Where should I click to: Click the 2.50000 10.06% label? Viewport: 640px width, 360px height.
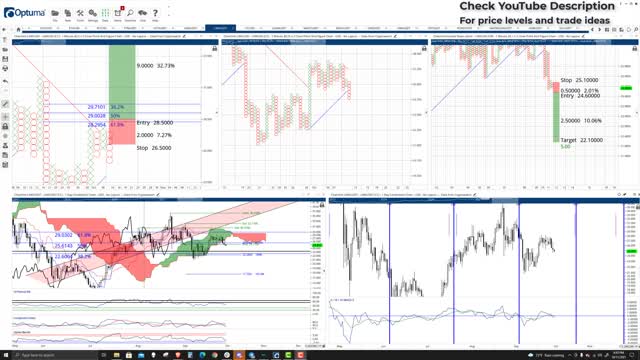coord(581,120)
